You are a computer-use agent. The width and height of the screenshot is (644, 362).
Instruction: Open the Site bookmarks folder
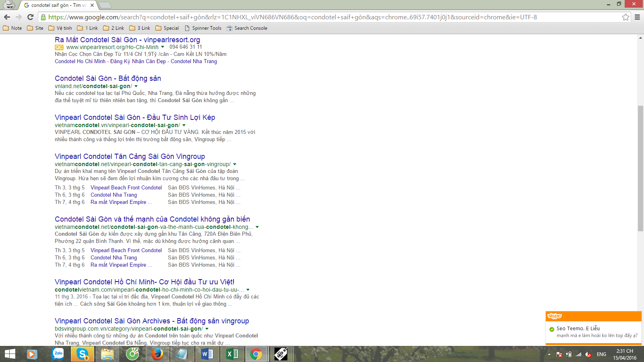click(35, 28)
